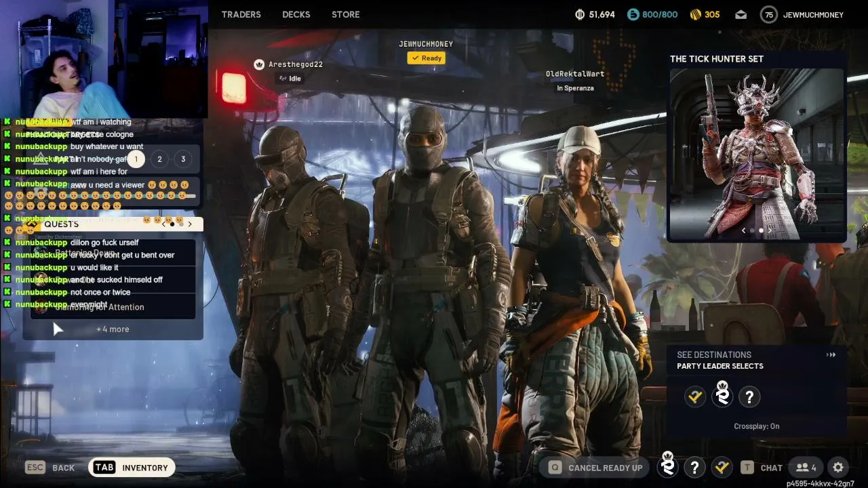Open the 'Clamoring for Attention' quest
The image size is (868, 488).
[113, 307]
